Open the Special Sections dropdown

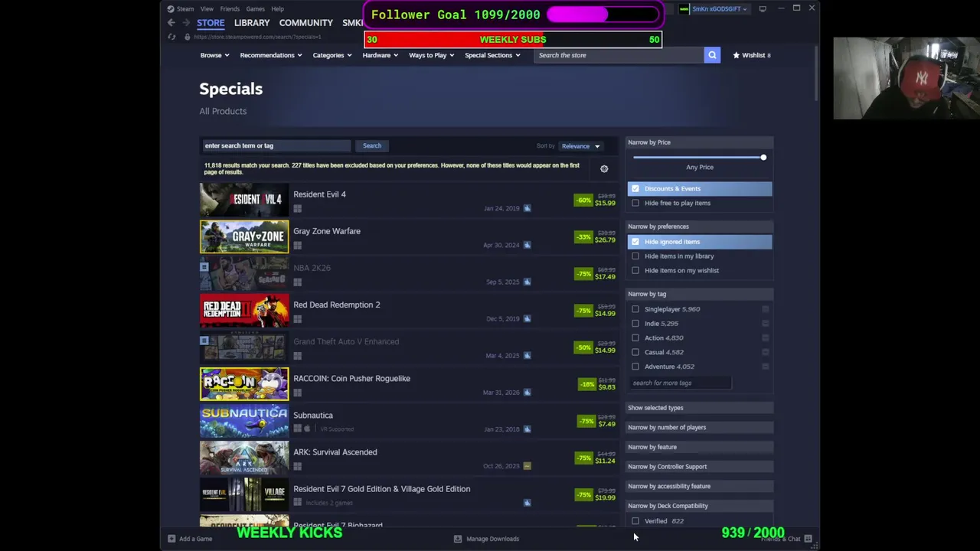[x=492, y=55]
